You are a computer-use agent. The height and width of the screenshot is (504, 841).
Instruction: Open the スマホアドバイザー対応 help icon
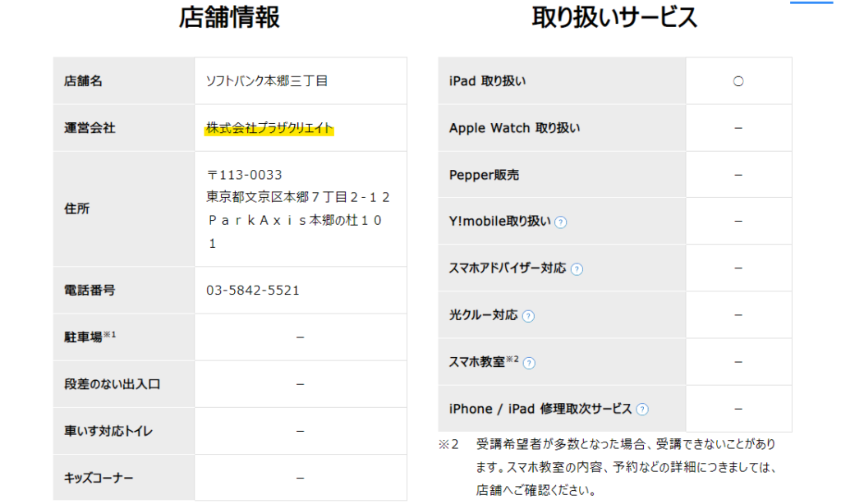click(x=577, y=269)
